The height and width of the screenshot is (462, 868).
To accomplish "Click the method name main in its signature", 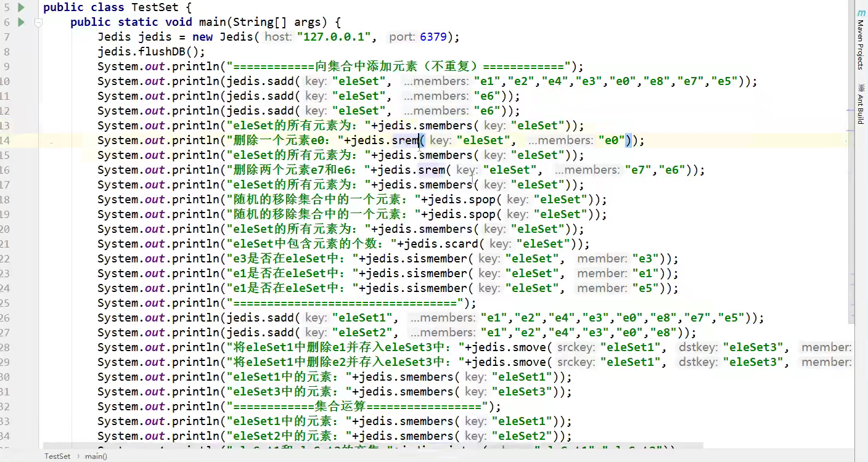I will [x=212, y=22].
